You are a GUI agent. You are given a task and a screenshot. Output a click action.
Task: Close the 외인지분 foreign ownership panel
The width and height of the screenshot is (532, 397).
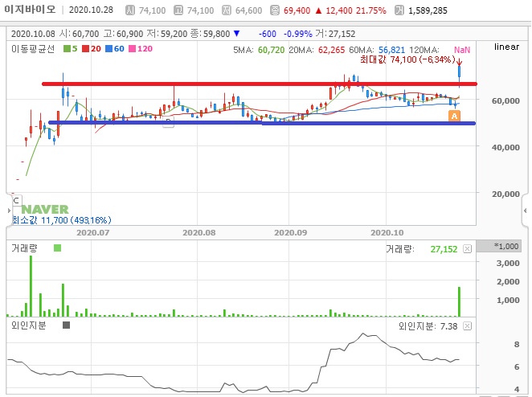tap(467, 326)
